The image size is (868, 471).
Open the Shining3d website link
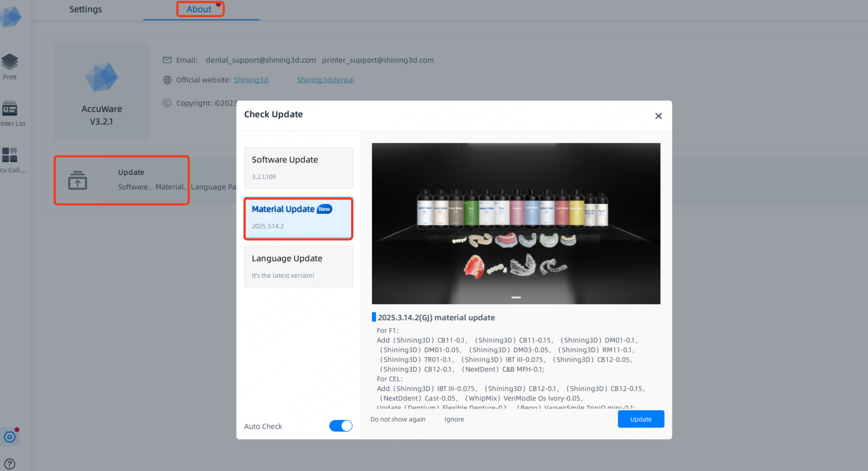[x=251, y=80]
